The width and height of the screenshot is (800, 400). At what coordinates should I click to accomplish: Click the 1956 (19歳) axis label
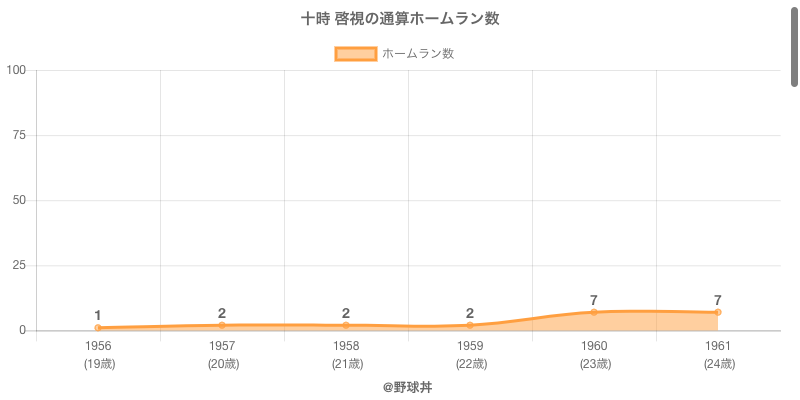[98, 354]
